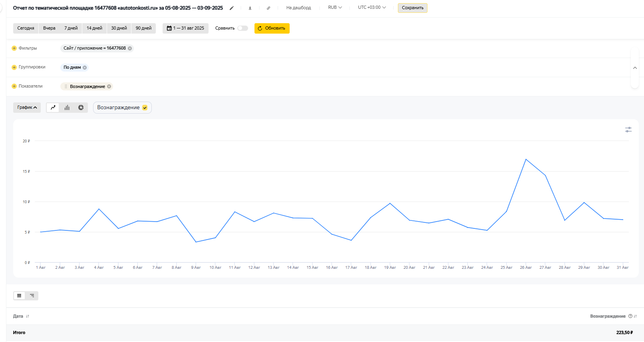Click the Итого row label
Viewport: 644px width, 342px height.
[19, 333]
